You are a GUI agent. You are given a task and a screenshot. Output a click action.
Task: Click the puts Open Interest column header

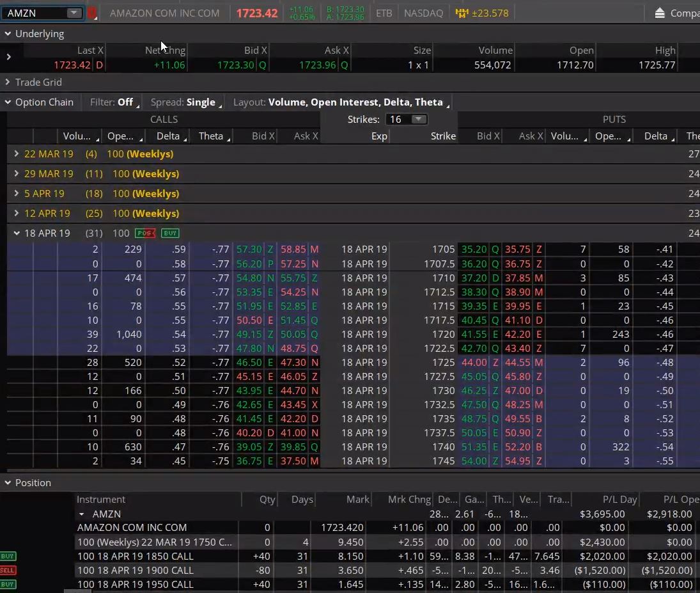[x=611, y=136]
